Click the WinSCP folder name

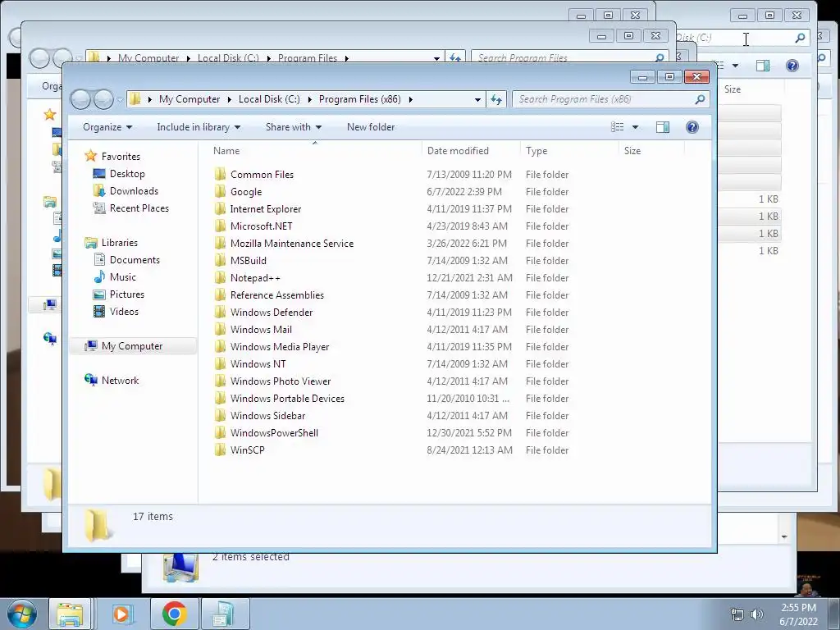[248, 450]
